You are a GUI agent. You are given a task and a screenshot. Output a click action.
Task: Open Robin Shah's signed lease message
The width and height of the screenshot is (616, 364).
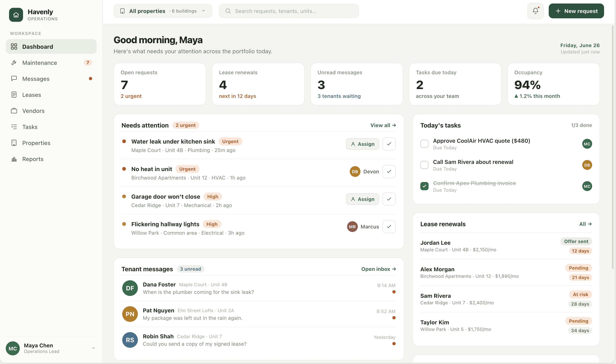[x=259, y=340]
